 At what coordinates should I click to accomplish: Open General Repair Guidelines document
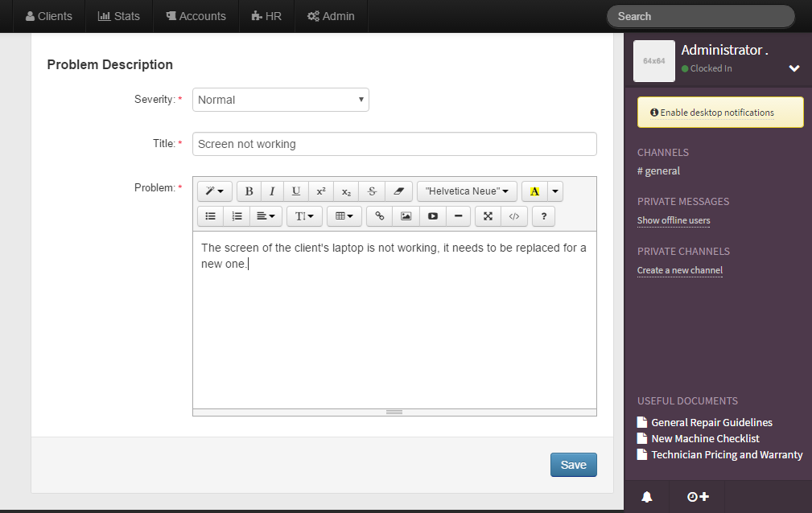(x=711, y=422)
